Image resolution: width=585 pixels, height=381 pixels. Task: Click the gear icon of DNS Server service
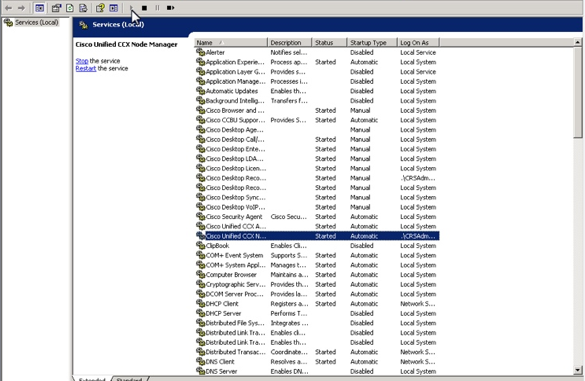pos(200,371)
